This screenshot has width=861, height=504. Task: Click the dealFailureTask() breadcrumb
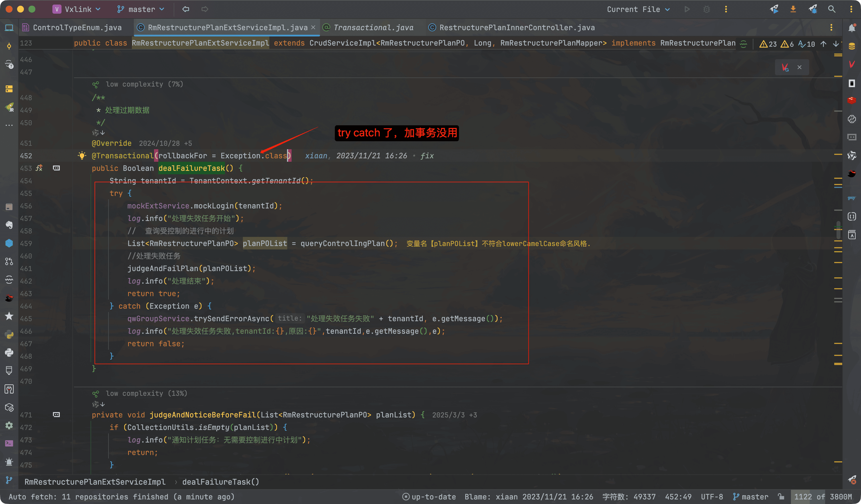coord(221,482)
